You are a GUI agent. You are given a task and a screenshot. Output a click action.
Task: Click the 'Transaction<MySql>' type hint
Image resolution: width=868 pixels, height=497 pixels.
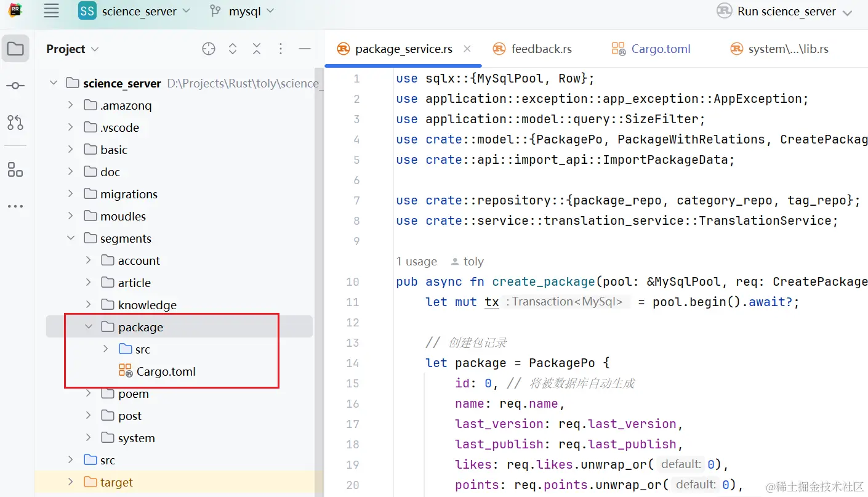pos(567,302)
